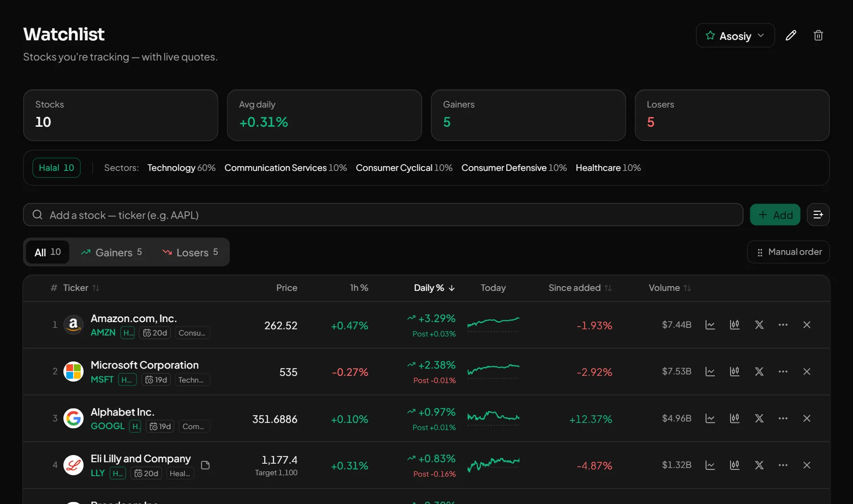Open candlestick chart icon for Microsoft row

pos(735,372)
